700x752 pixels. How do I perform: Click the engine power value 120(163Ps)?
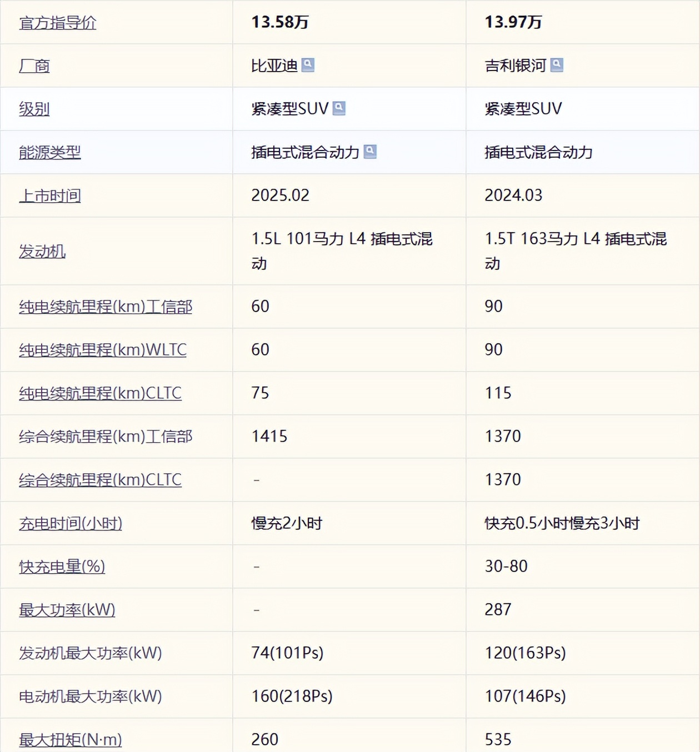pyautogui.click(x=525, y=653)
